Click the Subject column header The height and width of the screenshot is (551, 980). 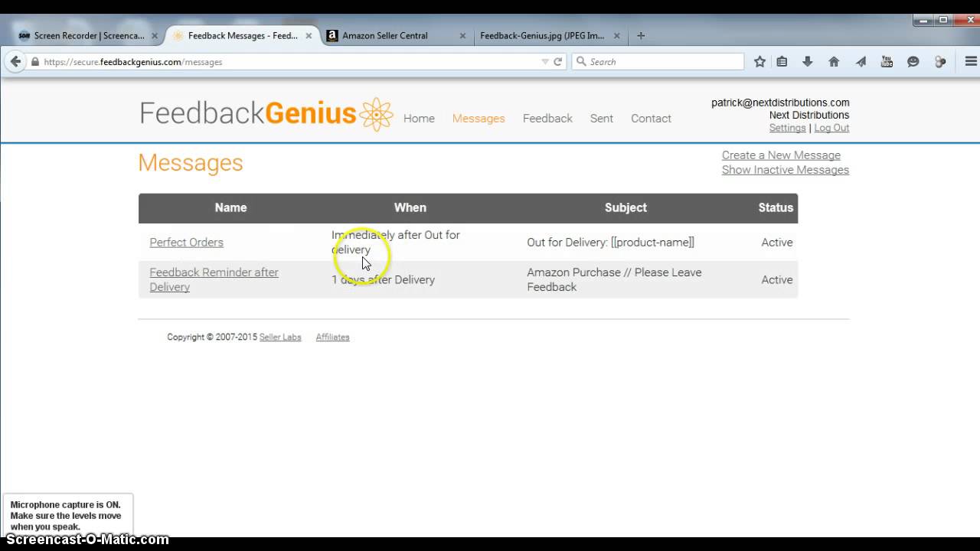tap(626, 208)
